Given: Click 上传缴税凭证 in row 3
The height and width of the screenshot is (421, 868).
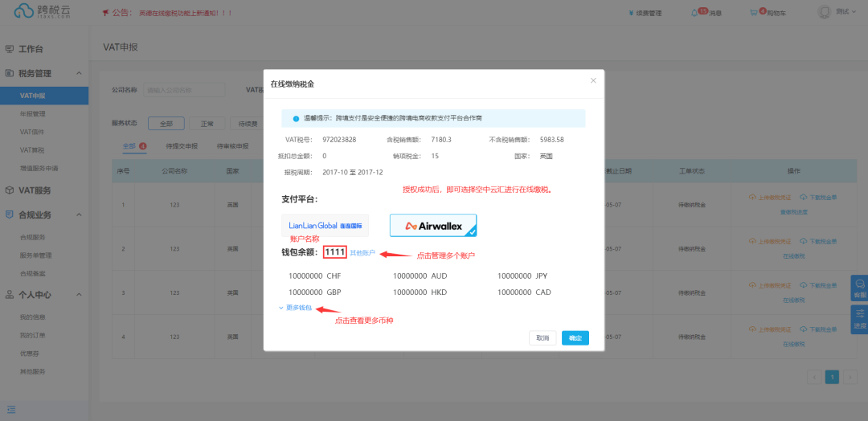Looking at the screenshot, I should click(x=770, y=286).
